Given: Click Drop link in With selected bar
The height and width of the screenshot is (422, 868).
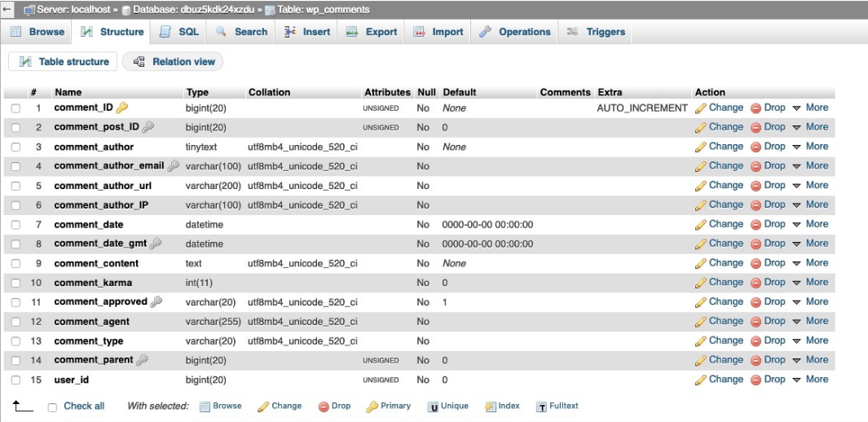Looking at the screenshot, I should point(334,407).
